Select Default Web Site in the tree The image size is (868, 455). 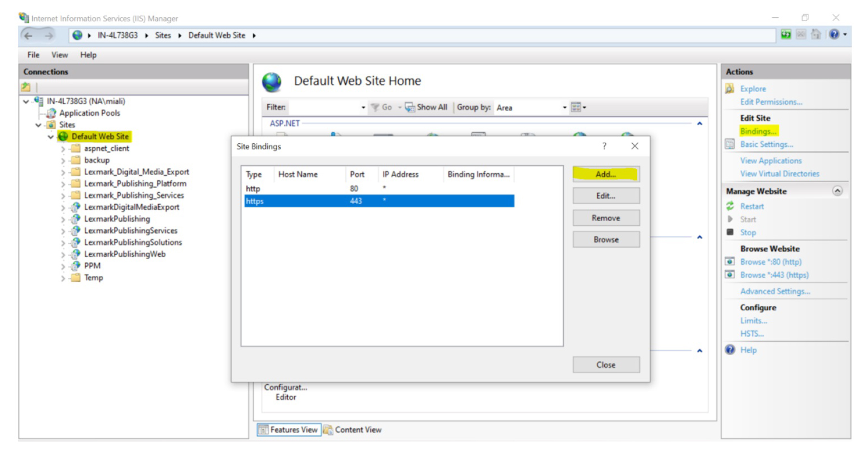(x=100, y=137)
